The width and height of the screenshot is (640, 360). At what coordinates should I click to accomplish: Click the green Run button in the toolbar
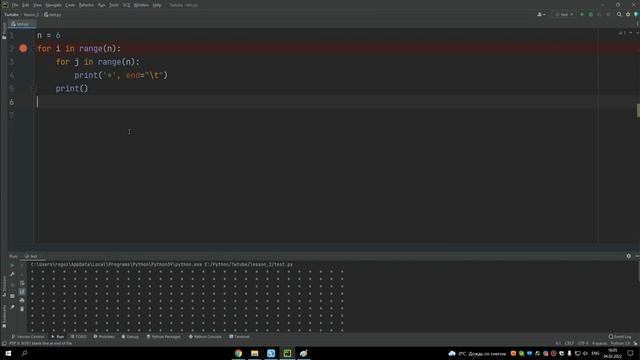582,15
